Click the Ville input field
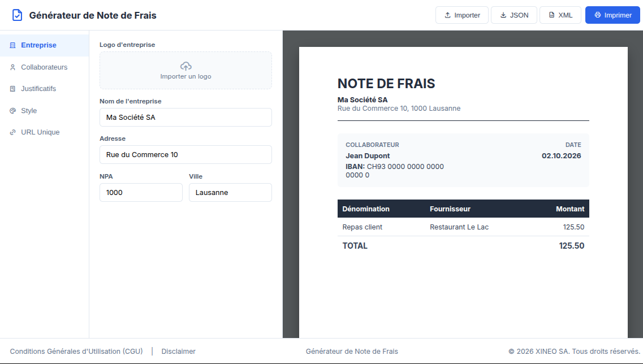 pos(231,192)
